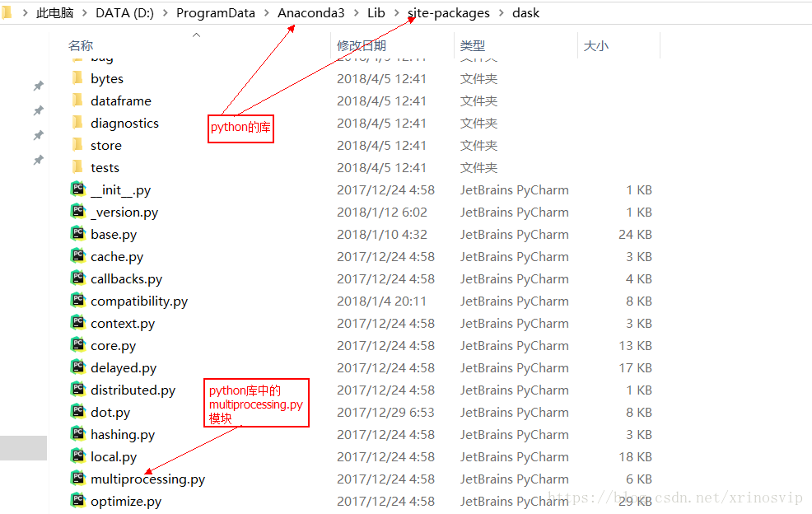The width and height of the screenshot is (812, 514).
Task: Select the base.py file icon
Action: [78, 234]
